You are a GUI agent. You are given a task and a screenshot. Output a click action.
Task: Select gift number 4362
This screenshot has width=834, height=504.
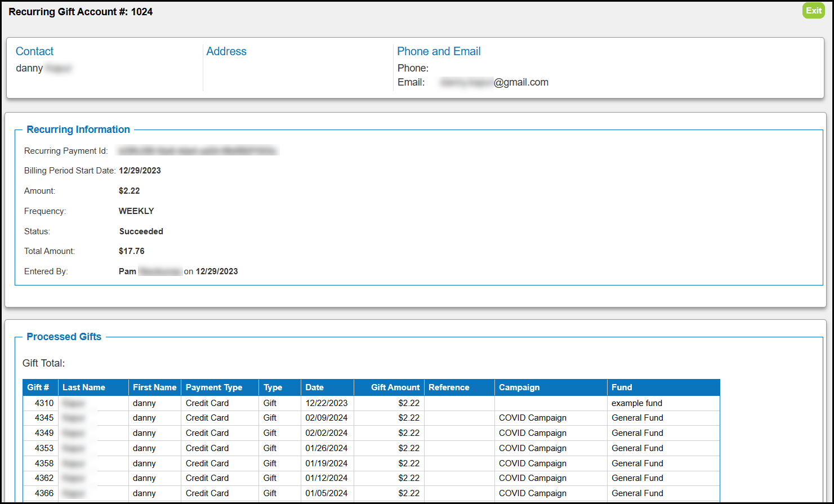click(x=44, y=478)
